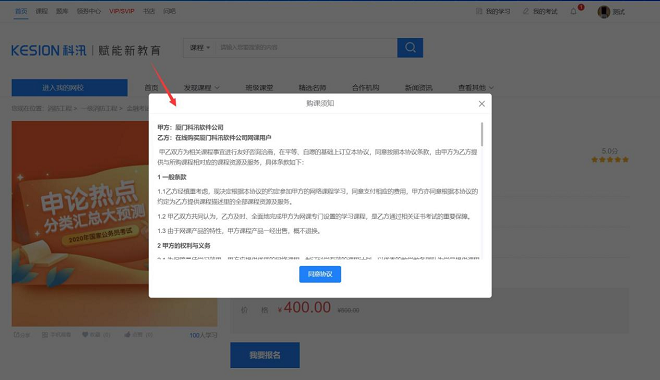Select 首页 in main navigation bar
The height and width of the screenshot is (380, 660).
pyautogui.click(x=151, y=88)
